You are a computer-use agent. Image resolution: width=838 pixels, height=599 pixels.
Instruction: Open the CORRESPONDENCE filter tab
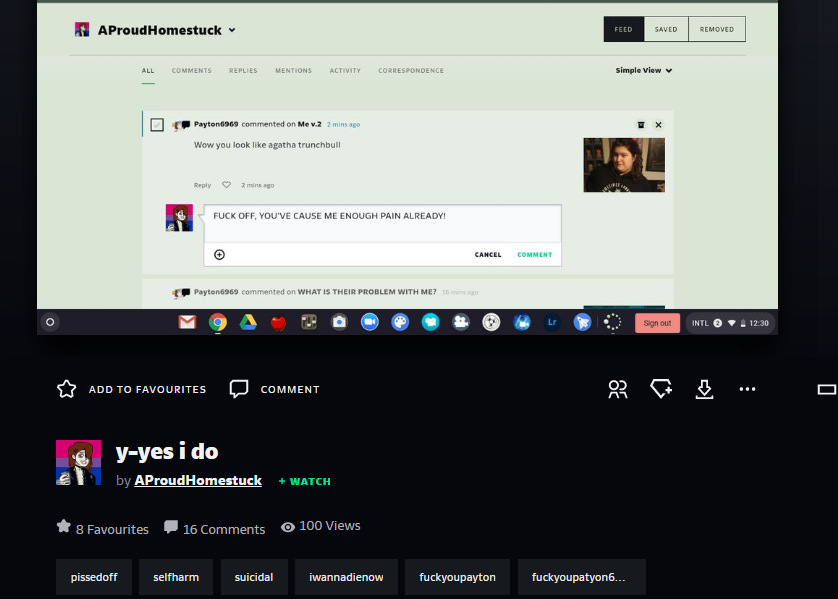click(411, 71)
